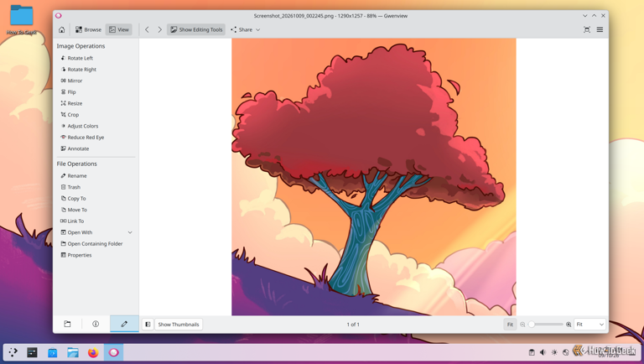Image resolution: width=644 pixels, height=364 pixels.
Task: Click the Gwenview window app icon
Action: coord(59,16)
